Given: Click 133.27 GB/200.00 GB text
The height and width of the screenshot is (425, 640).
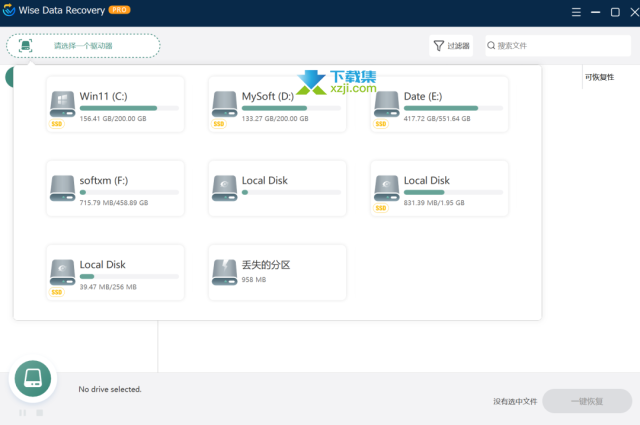Looking at the screenshot, I should coord(275,119).
